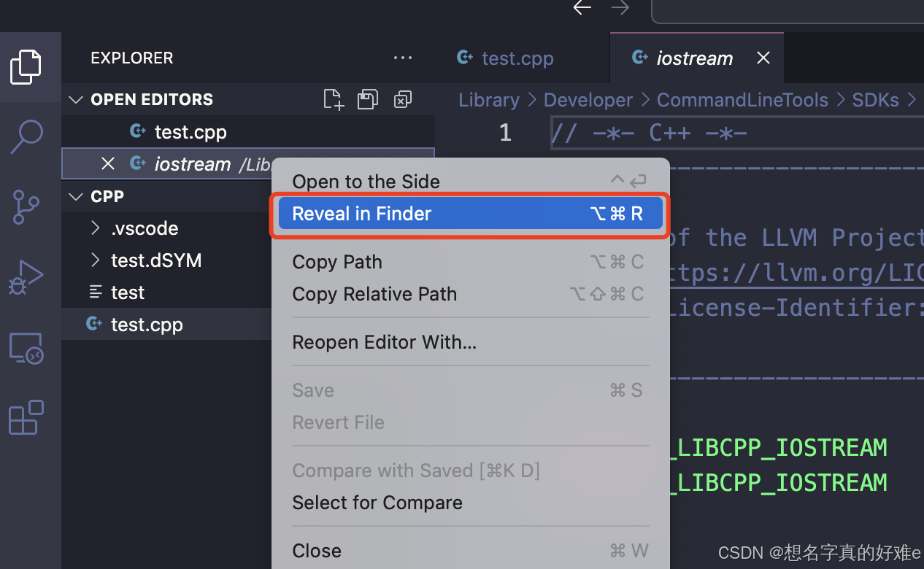The height and width of the screenshot is (569, 924).
Task: Click the Save All editors icon
Action: 368,99
